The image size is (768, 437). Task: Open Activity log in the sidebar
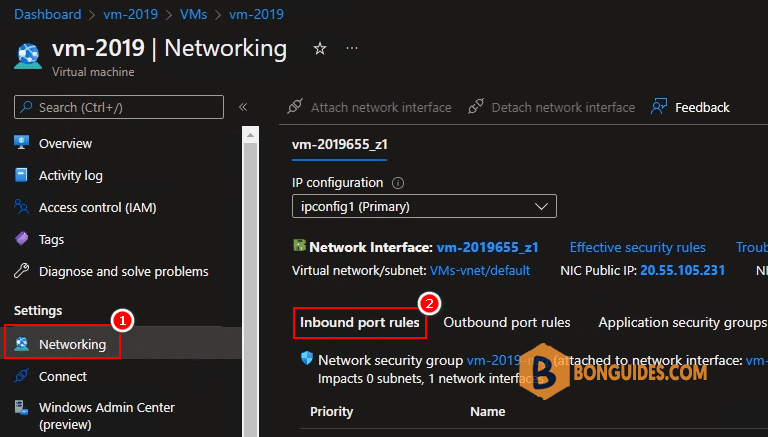71,175
